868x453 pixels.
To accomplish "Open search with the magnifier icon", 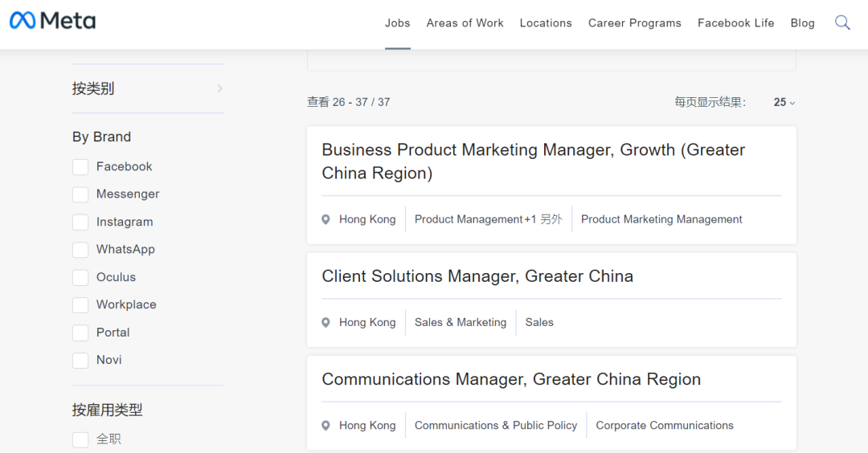I will pyautogui.click(x=842, y=22).
